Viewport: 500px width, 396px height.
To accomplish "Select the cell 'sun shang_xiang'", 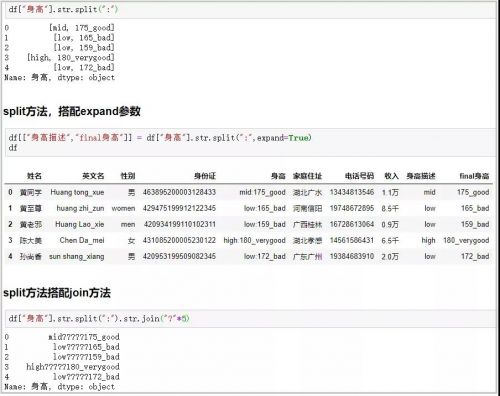I will [76, 256].
